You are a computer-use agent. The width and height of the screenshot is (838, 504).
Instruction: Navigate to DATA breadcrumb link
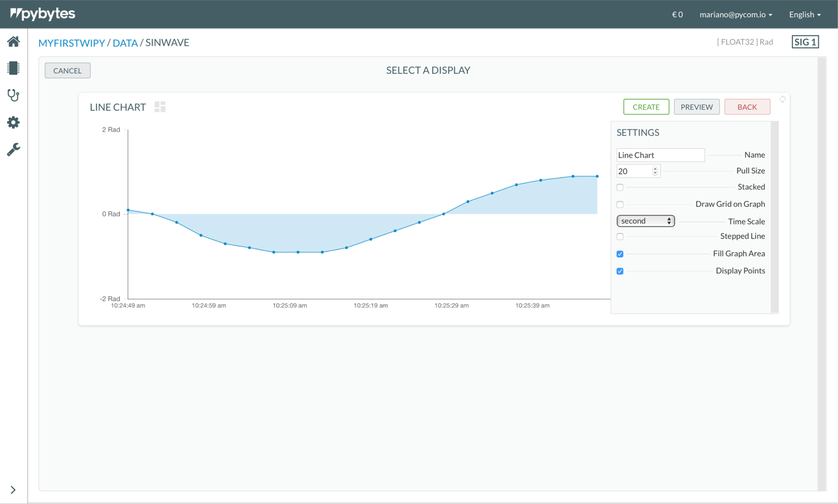pyautogui.click(x=125, y=43)
